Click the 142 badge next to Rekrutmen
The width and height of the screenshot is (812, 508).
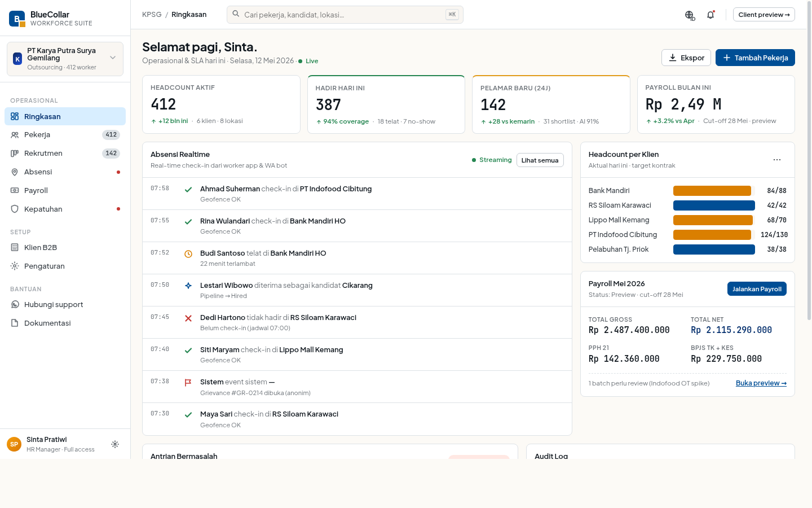pyautogui.click(x=111, y=154)
